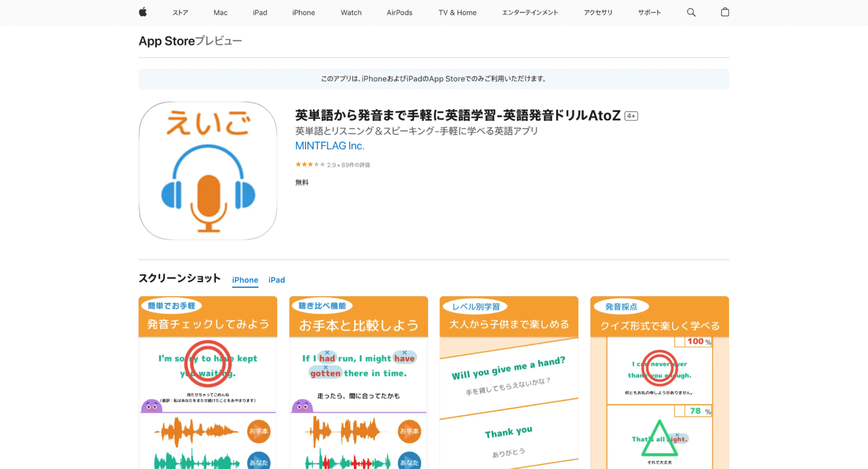Screen dimensions: 868x469
Task: Click the えいご app icon
Action: (x=208, y=171)
